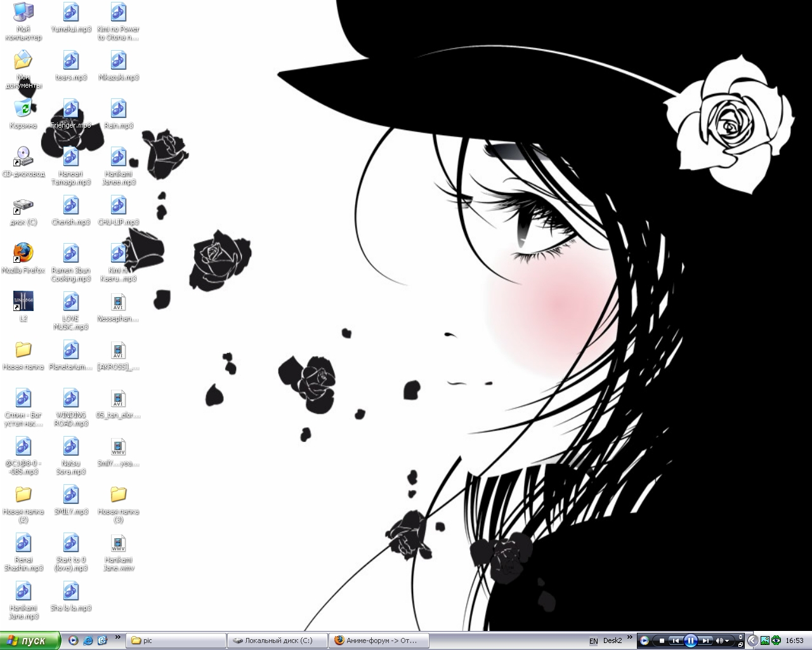Image resolution: width=812 pixels, height=650 pixels.
Task: Select the Hanikami Jane.wmv video file
Action: tap(119, 552)
